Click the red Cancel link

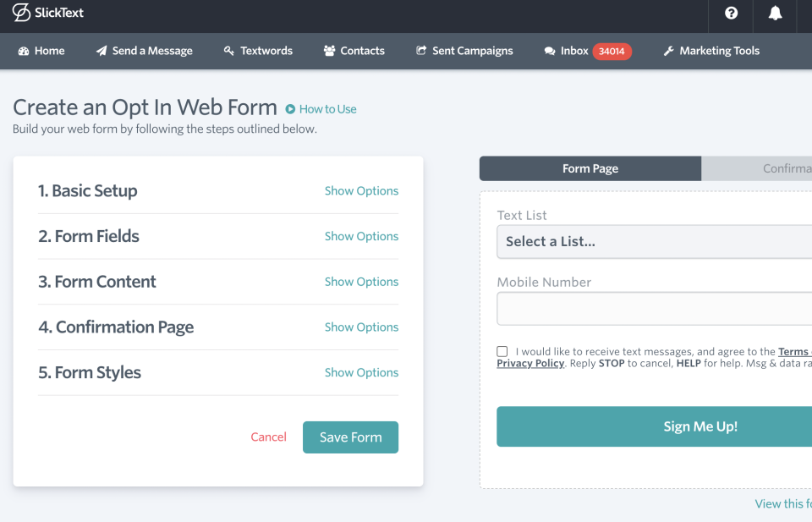[268, 437]
